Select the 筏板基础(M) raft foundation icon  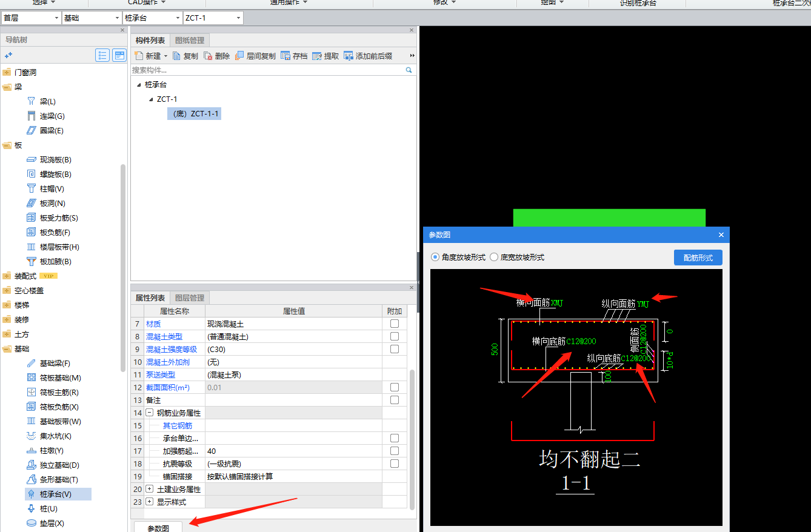(32, 377)
